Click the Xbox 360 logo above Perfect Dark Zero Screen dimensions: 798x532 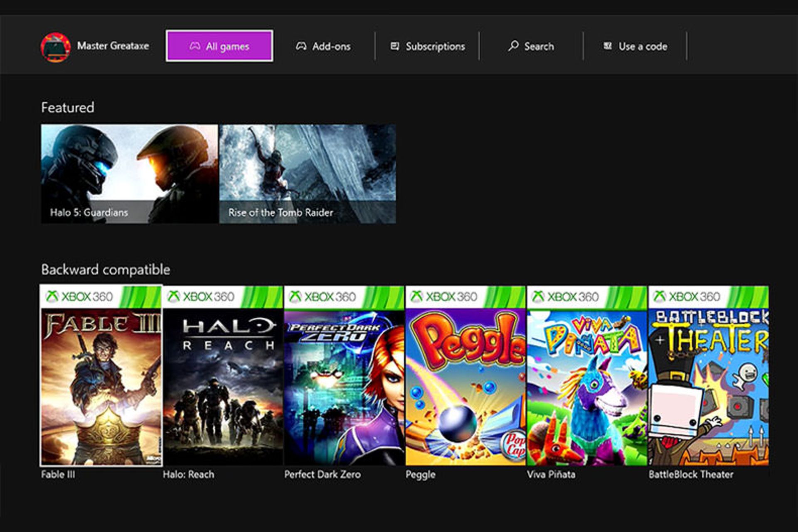[x=322, y=297]
